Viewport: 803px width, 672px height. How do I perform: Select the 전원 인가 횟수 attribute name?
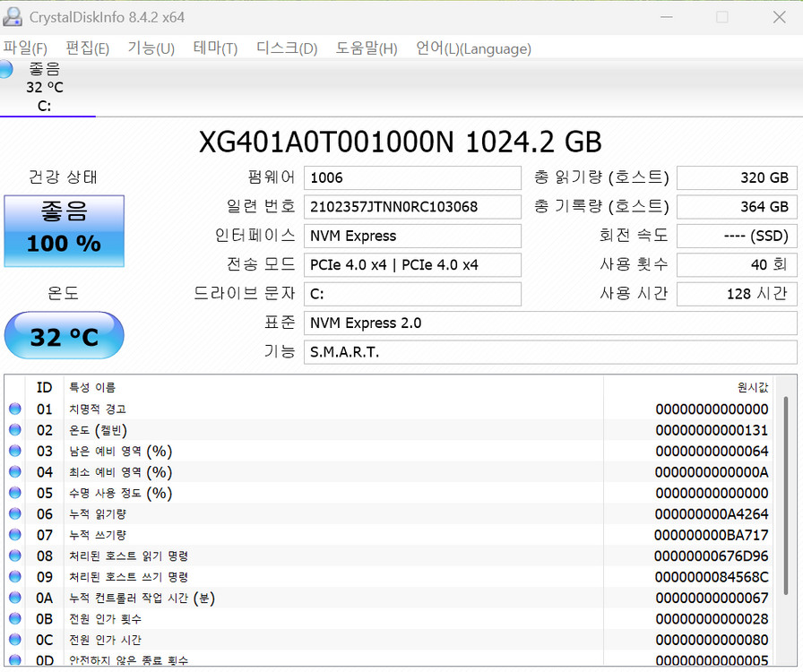click(106, 619)
